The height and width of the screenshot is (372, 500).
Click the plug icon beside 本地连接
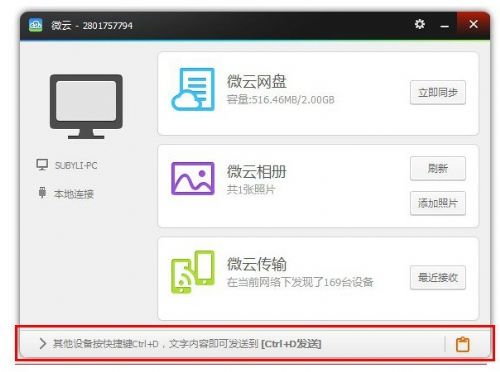pos(42,193)
